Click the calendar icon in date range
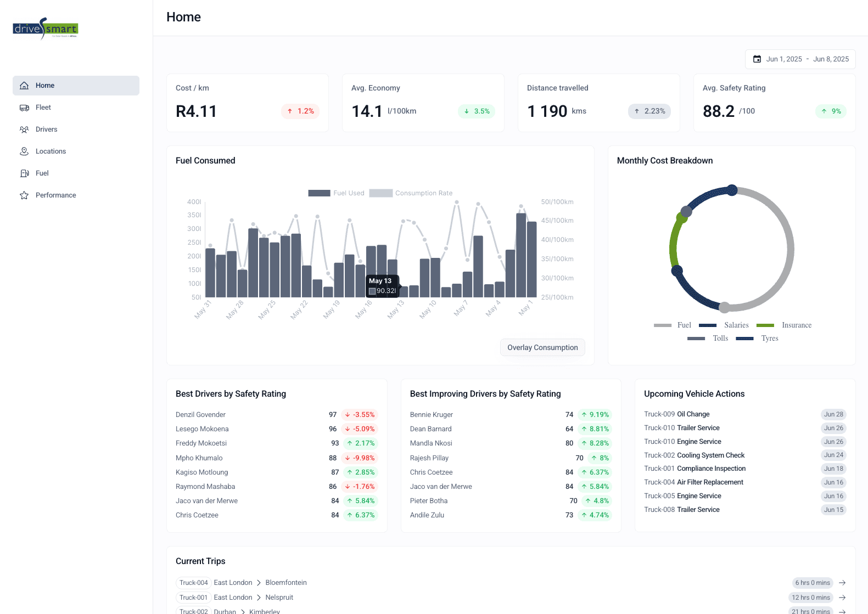The image size is (868, 614). (x=757, y=59)
